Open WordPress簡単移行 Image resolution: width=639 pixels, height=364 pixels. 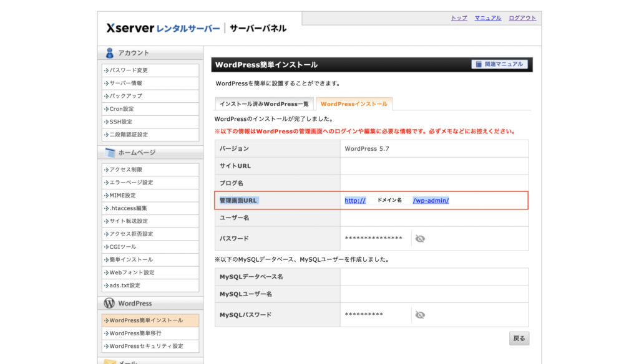click(150, 333)
